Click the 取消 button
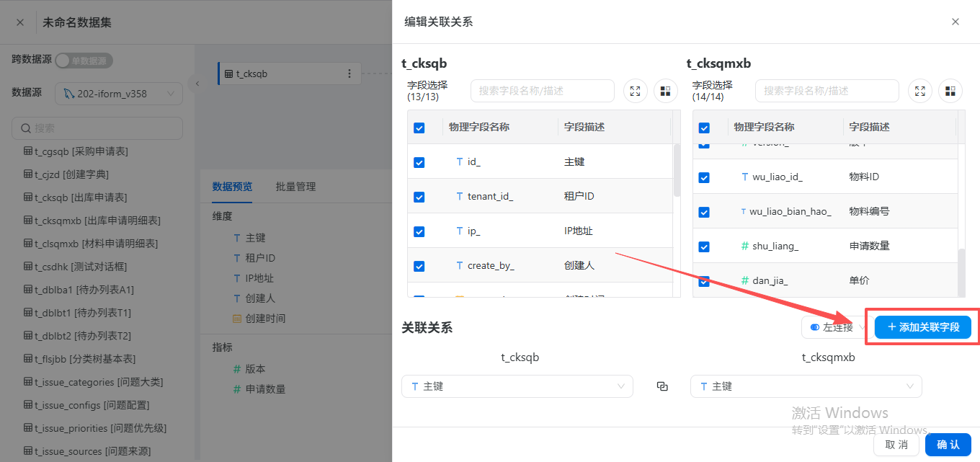980x462 pixels. (x=896, y=444)
